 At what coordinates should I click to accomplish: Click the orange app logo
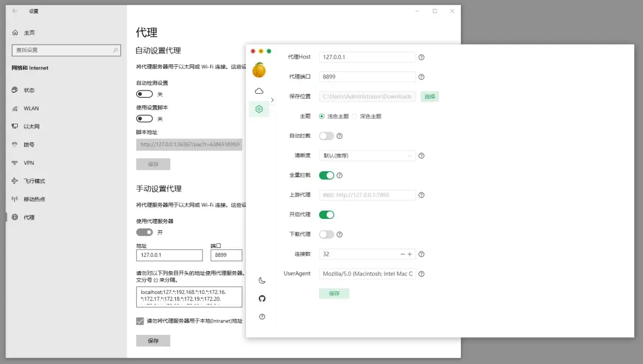(x=259, y=70)
